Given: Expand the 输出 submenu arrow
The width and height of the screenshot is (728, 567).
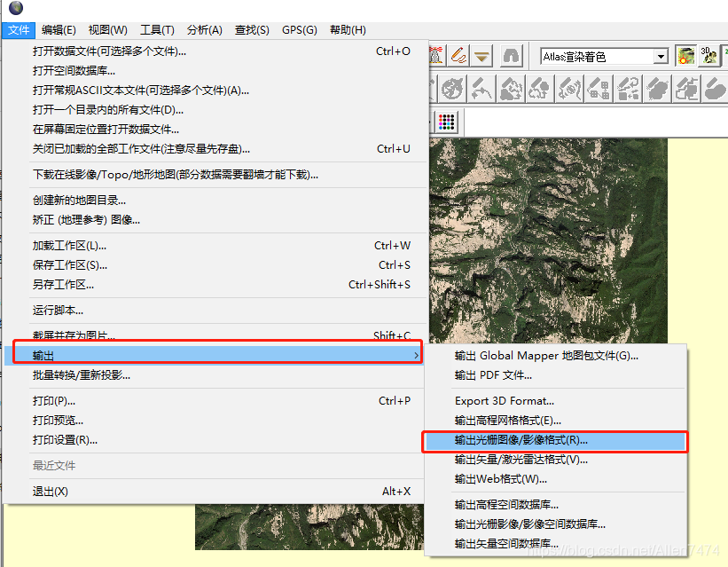Looking at the screenshot, I should point(417,356).
